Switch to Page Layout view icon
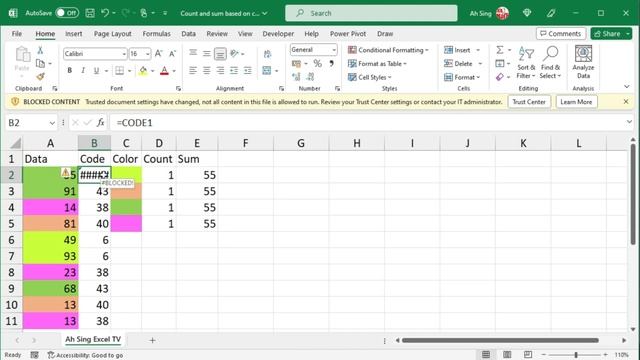The image size is (640, 360). coord(507,354)
